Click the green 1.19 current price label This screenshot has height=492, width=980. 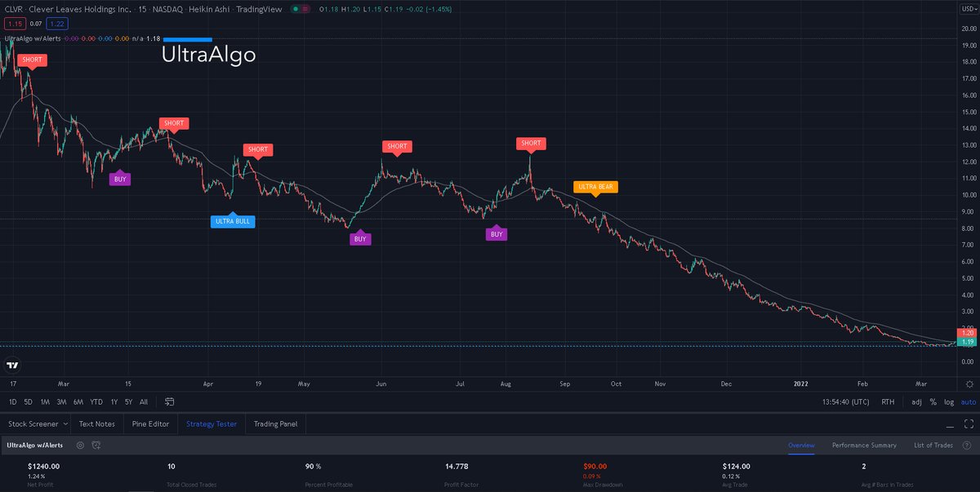pyautogui.click(x=968, y=341)
